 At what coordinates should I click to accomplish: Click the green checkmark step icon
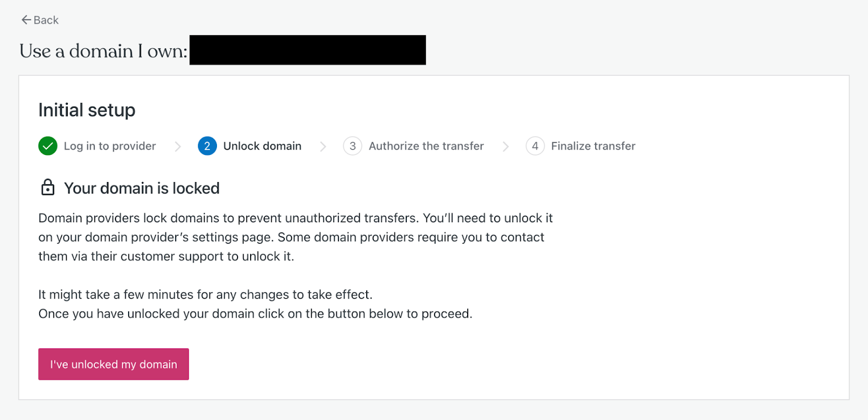coord(48,146)
